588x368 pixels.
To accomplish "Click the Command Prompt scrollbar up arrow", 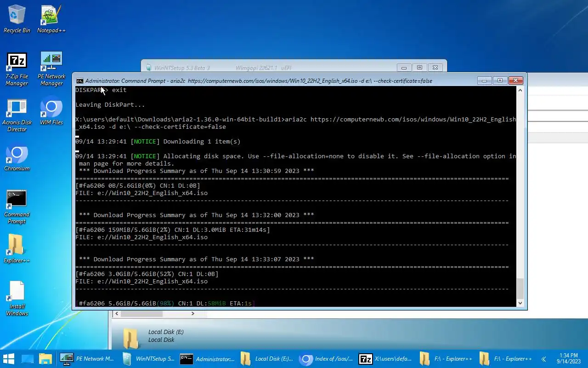I will click(x=520, y=90).
